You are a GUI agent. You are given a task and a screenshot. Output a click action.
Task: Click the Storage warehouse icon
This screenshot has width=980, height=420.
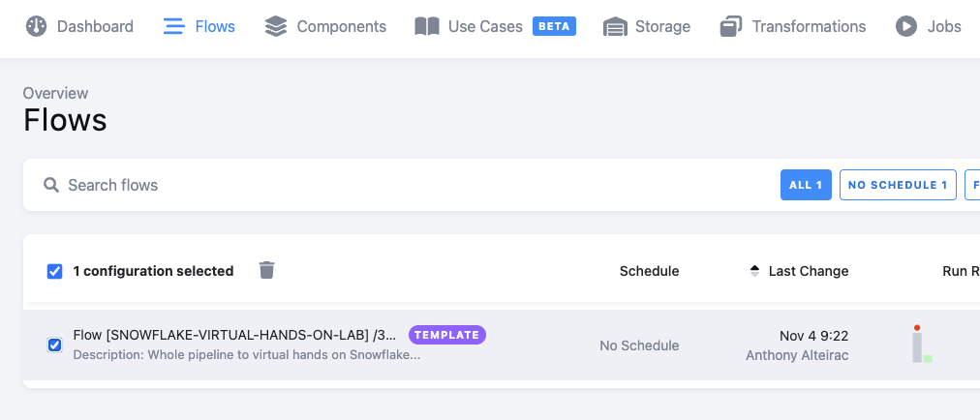[614, 26]
